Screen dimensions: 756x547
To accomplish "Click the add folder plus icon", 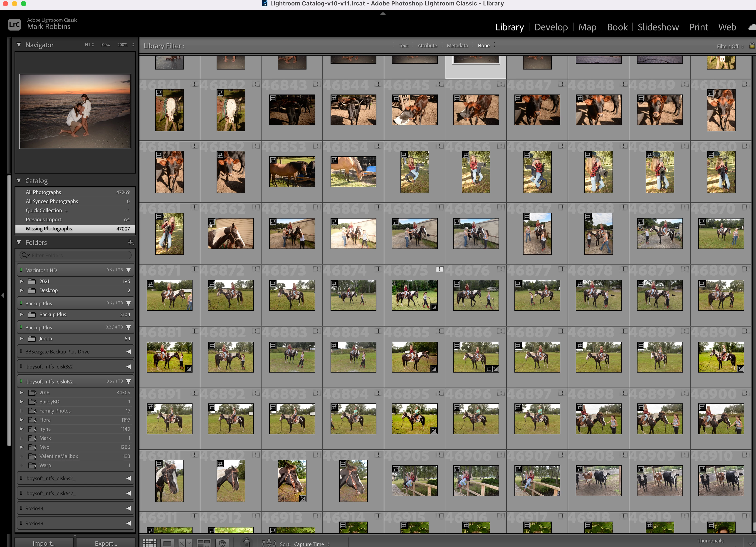I will pyautogui.click(x=130, y=242).
